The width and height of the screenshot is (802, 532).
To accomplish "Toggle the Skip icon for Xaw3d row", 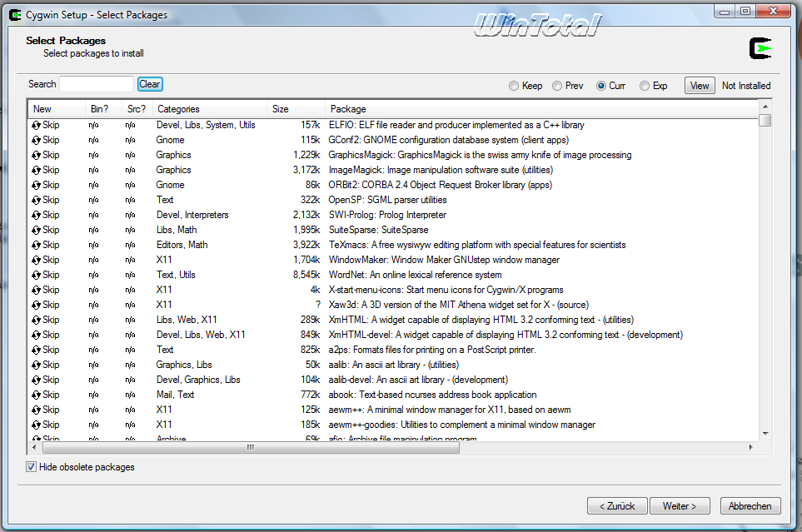I will coord(37,306).
